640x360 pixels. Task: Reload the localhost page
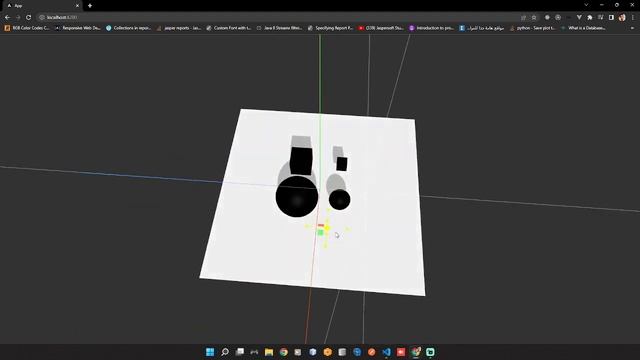click(29, 18)
